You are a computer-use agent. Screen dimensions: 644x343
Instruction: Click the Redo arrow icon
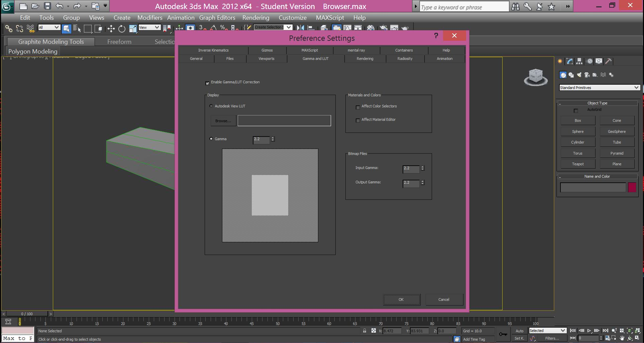77,6
